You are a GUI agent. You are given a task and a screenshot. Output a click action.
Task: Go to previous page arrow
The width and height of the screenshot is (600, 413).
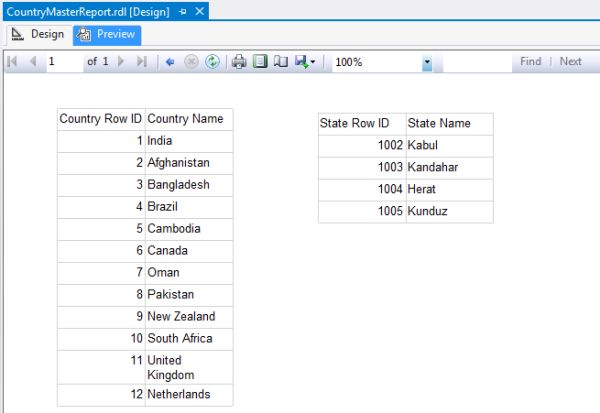pos(33,61)
